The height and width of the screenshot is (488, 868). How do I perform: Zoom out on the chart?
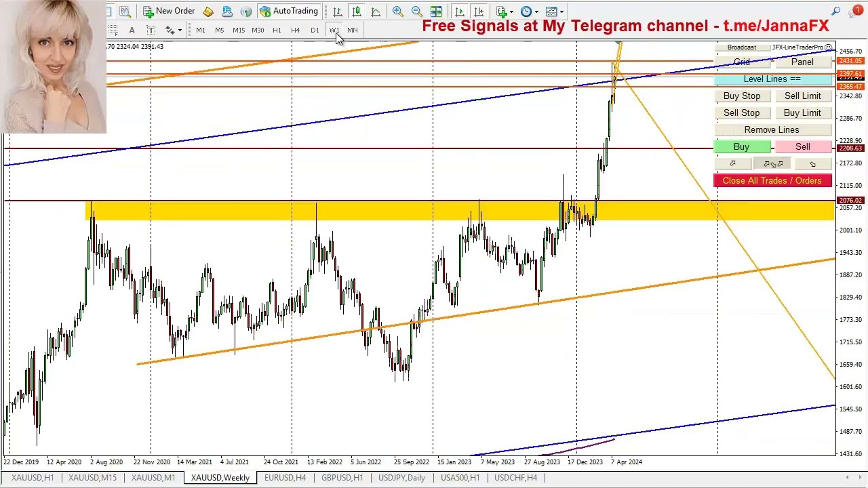click(x=417, y=11)
